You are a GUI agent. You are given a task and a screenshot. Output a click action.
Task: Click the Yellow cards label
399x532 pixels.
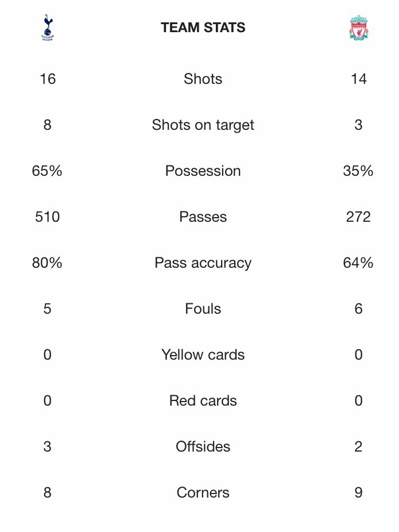203,354
